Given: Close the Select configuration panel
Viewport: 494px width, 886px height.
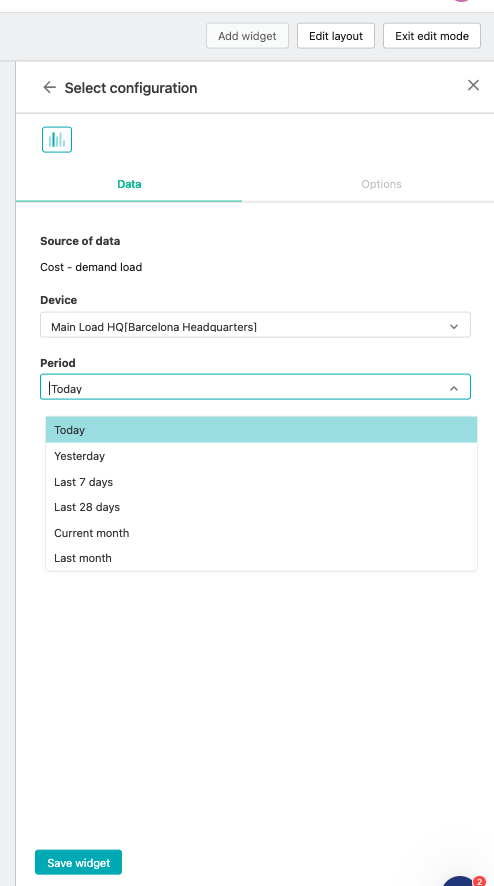Looking at the screenshot, I should 473,85.
